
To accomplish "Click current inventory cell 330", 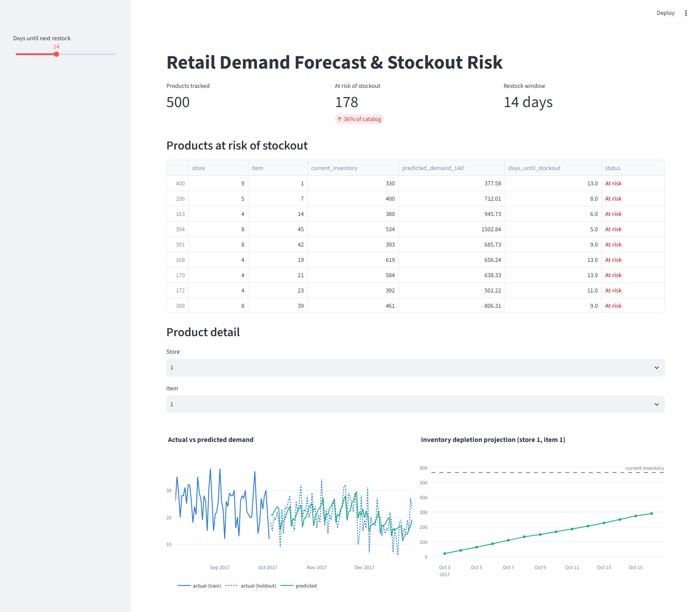I will pyautogui.click(x=353, y=183).
